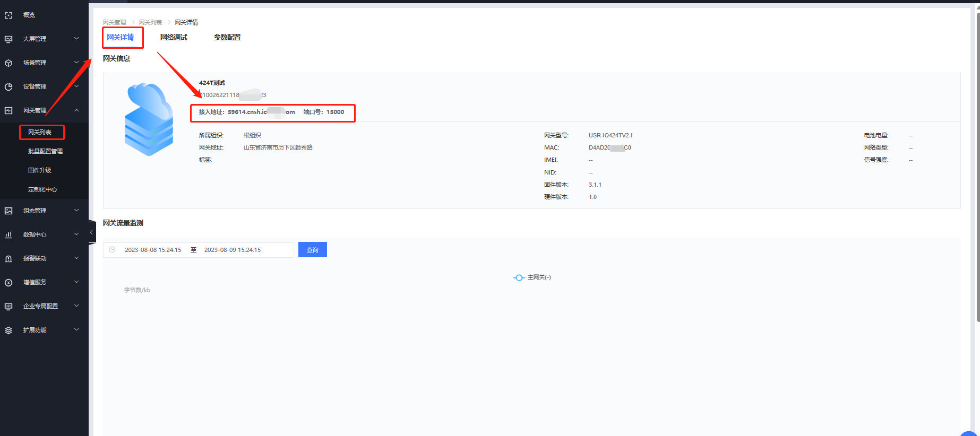Click the 概览 overview icon in sidebar
Screen dimensions: 980x436
[x=8, y=15]
